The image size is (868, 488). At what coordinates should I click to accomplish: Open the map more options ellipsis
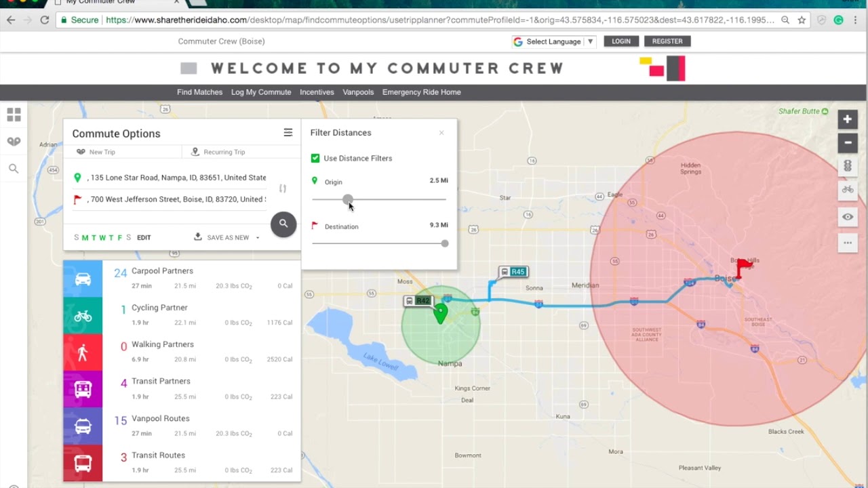(848, 243)
